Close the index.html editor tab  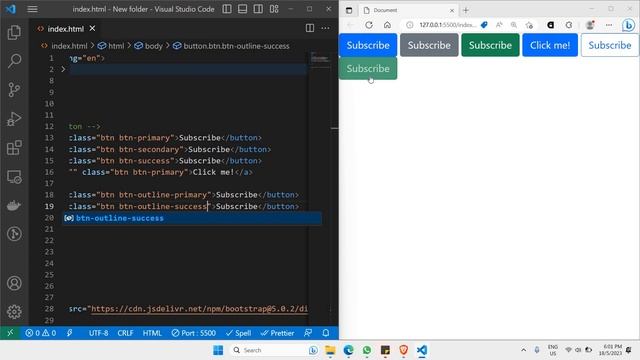(92, 28)
